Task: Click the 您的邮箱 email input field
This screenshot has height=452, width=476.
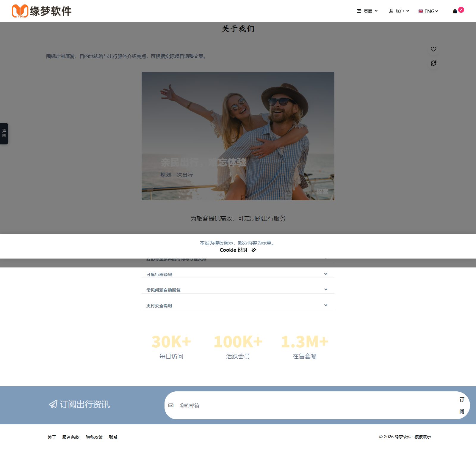Action: (x=315, y=405)
